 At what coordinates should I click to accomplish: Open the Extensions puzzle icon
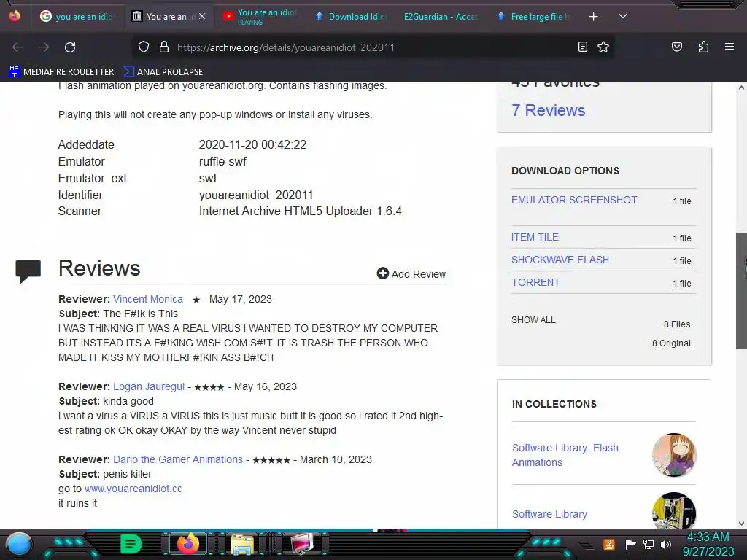[703, 47]
